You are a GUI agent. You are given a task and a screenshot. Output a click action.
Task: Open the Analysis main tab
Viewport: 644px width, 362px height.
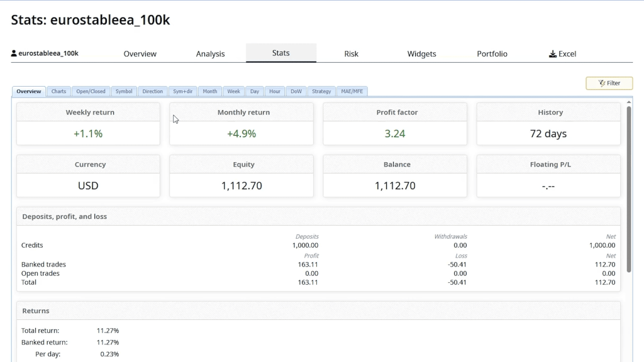(210, 54)
